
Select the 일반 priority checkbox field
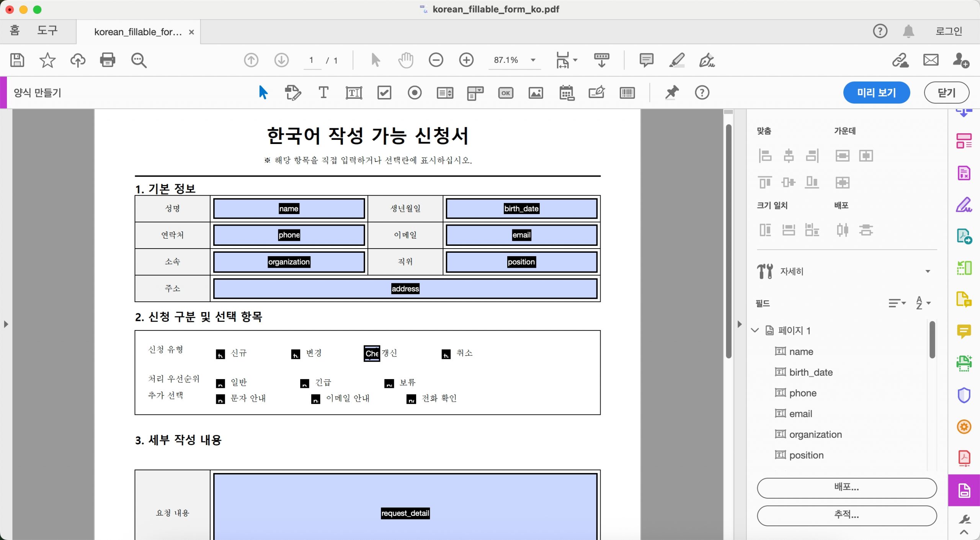(x=220, y=383)
